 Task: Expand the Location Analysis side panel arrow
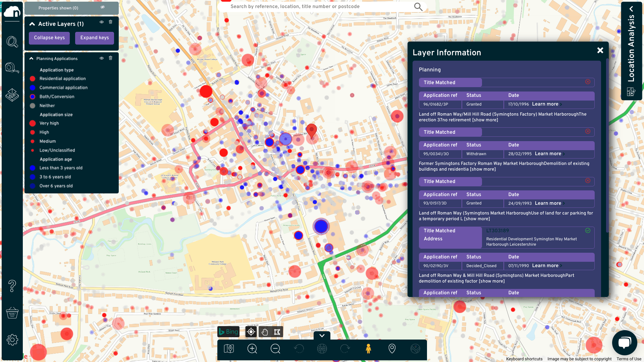coord(631,9)
